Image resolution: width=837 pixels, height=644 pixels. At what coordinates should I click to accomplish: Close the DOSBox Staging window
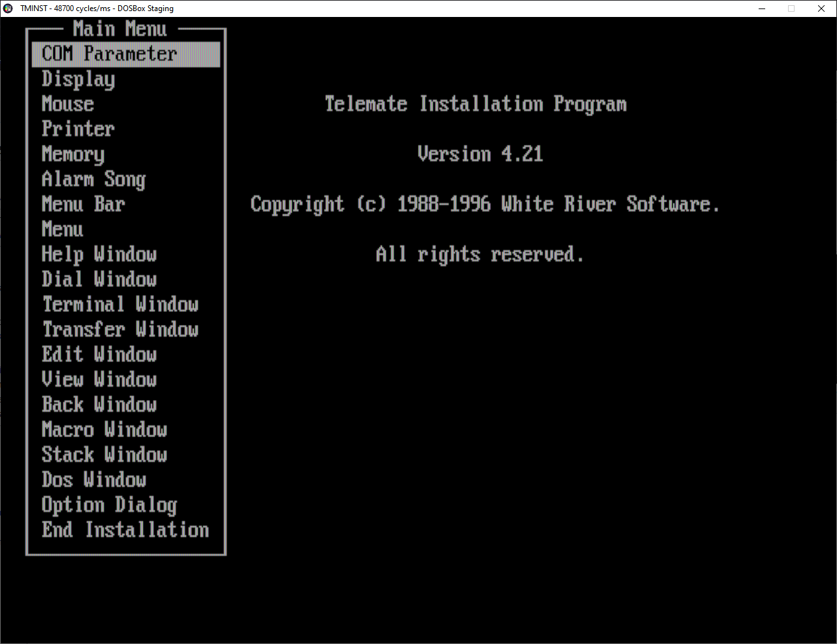pos(821,8)
